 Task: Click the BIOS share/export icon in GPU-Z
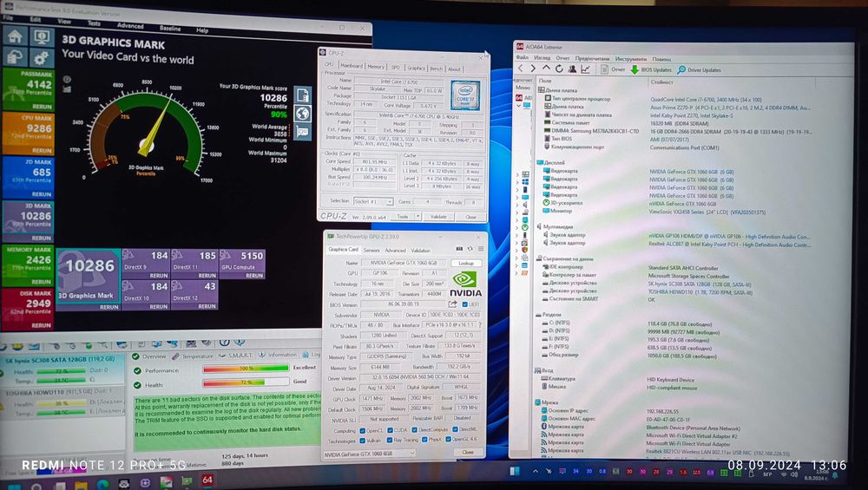[453, 304]
